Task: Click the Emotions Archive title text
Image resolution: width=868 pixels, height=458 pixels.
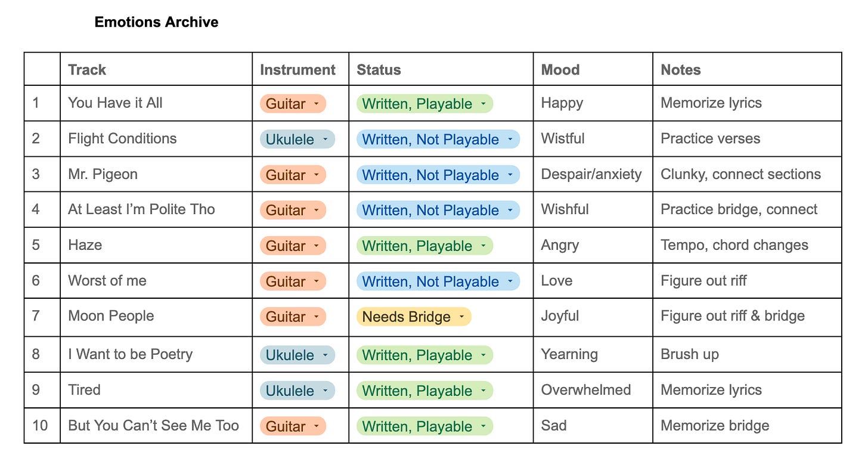Action: [157, 22]
